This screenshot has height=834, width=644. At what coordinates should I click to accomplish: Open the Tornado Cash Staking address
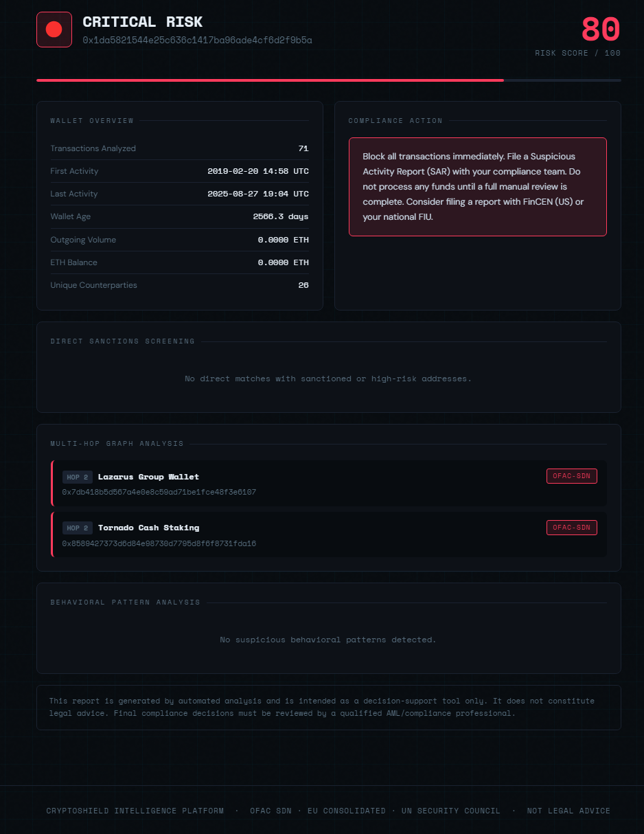click(160, 543)
